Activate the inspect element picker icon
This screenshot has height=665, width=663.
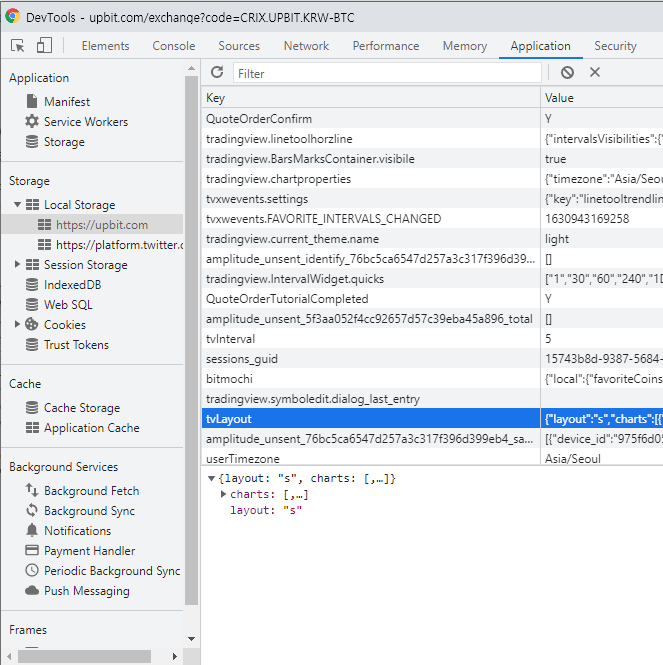click(x=17, y=45)
